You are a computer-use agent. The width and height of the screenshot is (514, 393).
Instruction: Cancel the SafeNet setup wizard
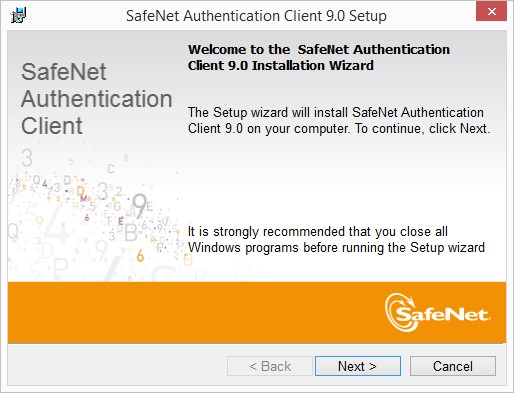(x=453, y=366)
